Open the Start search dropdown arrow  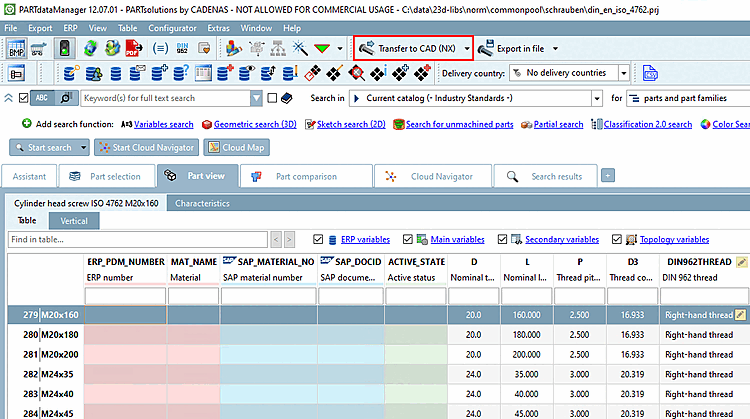[x=83, y=147]
